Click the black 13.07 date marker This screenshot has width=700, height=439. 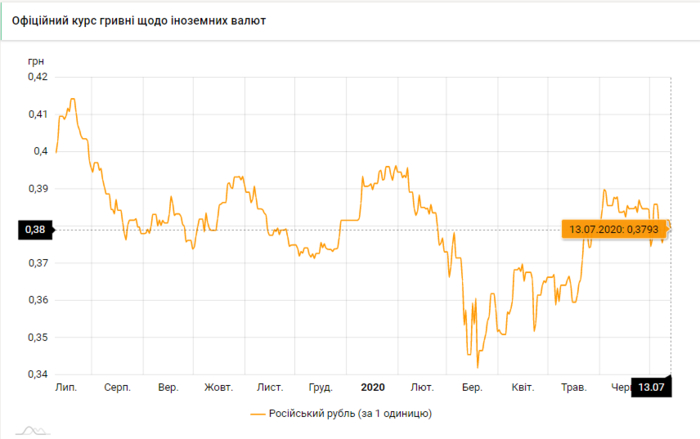point(650,386)
